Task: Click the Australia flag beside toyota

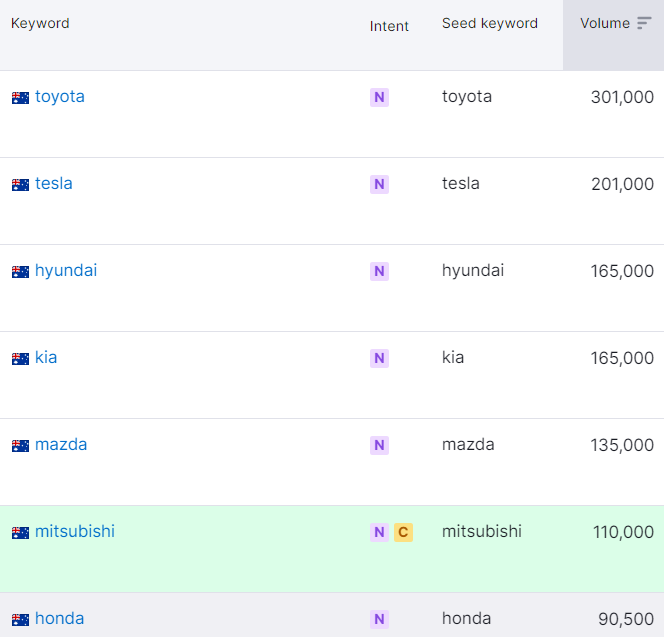Action: pyautogui.click(x=20, y=98)
